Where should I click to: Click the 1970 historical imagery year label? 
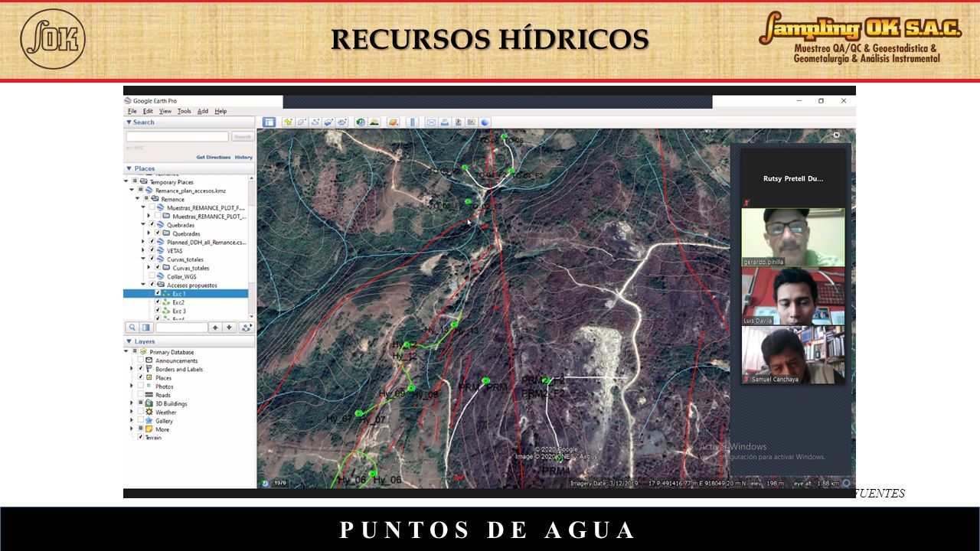[x=280, y=483]
